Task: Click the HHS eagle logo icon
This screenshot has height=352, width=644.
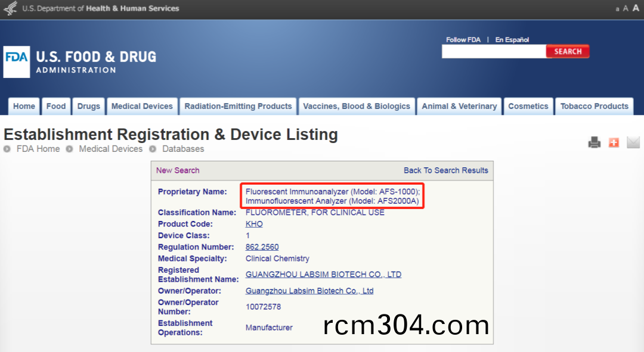Action: pyautogui.click(x=10, y=8)
